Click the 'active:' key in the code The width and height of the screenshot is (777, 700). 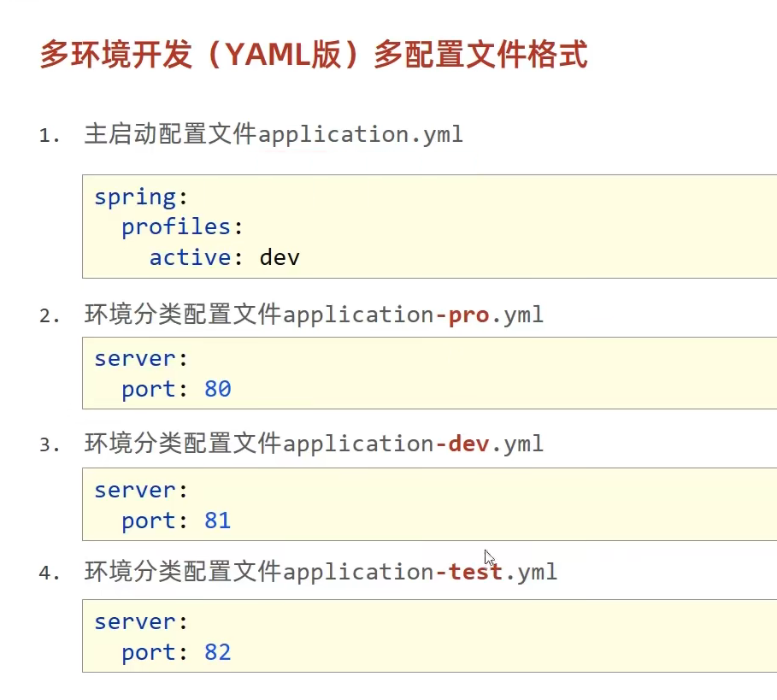[197, 257]
